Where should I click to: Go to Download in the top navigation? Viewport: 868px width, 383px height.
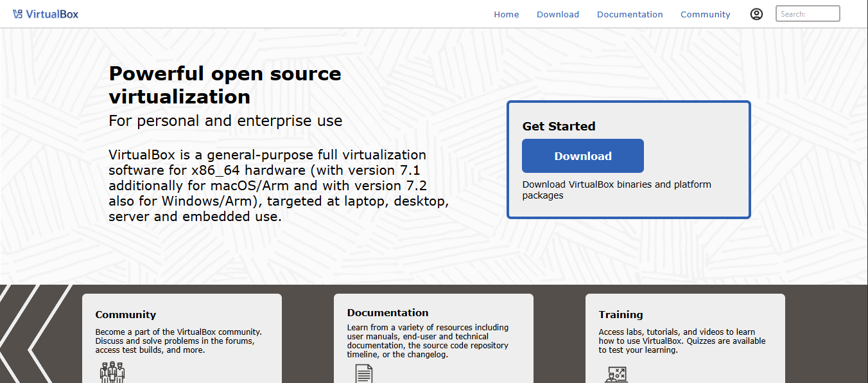tap(558, 14)
